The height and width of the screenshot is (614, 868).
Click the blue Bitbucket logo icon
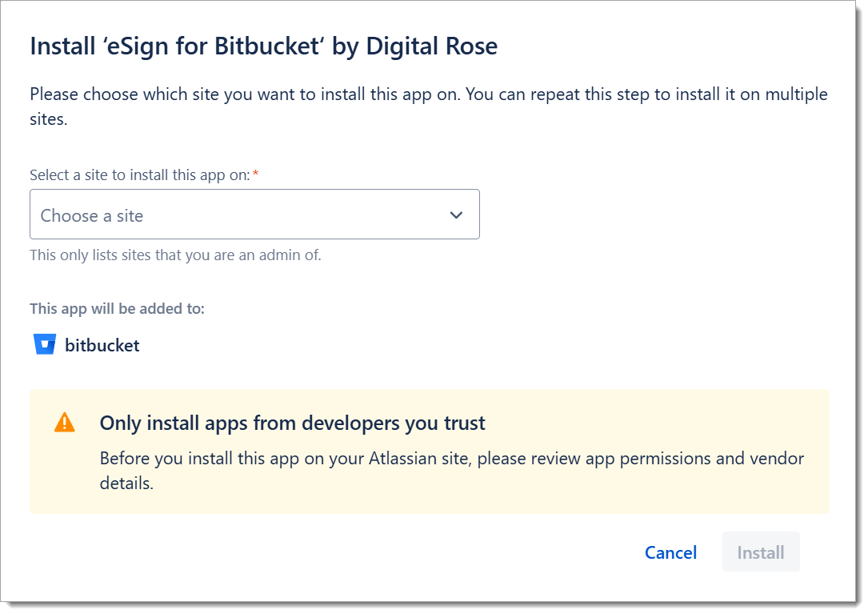45,345
